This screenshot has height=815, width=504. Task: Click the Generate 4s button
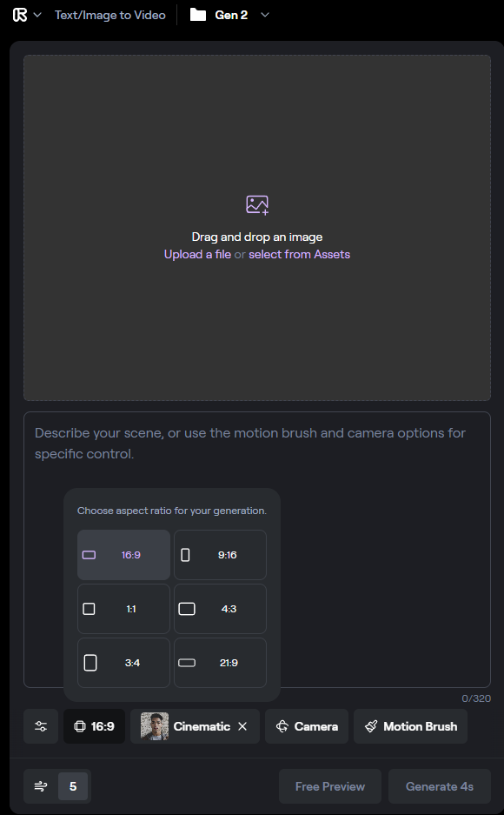(440, 786)
